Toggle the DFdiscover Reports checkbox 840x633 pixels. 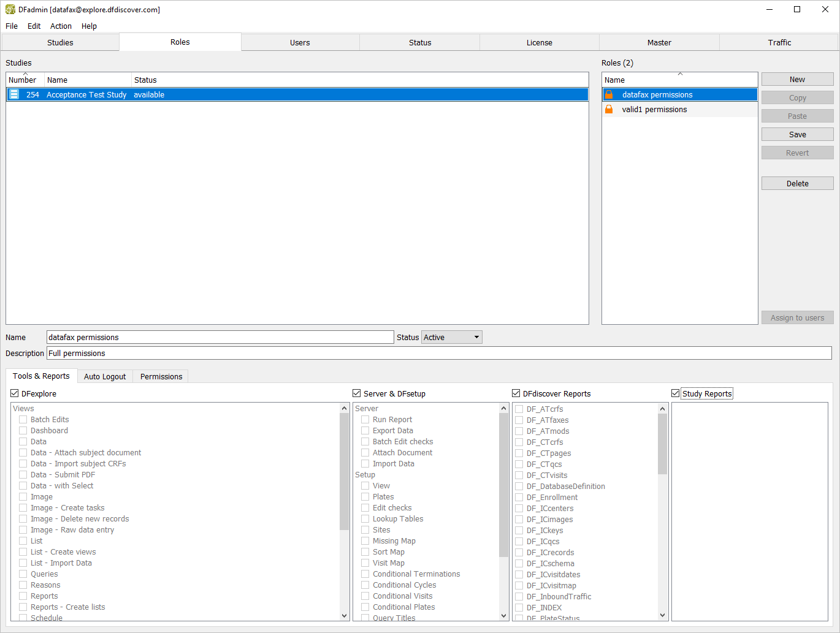(516, 393)
